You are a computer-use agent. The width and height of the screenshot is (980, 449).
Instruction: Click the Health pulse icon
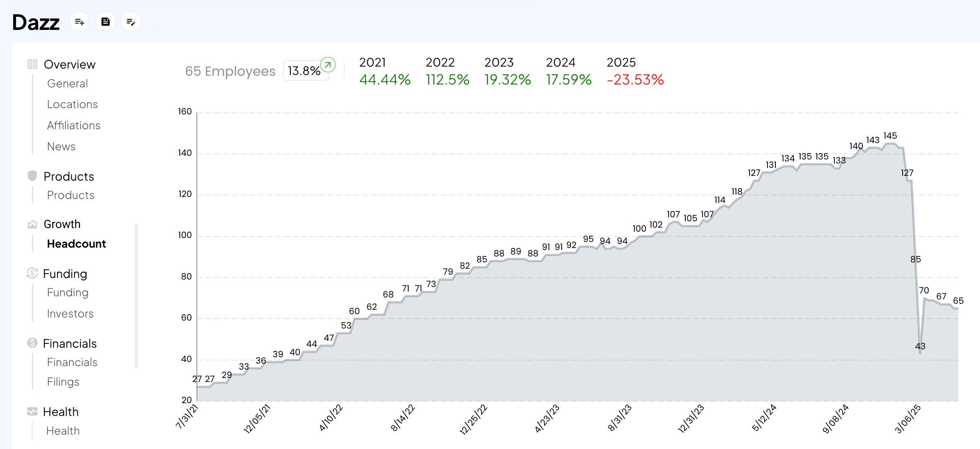click(32, 412)
